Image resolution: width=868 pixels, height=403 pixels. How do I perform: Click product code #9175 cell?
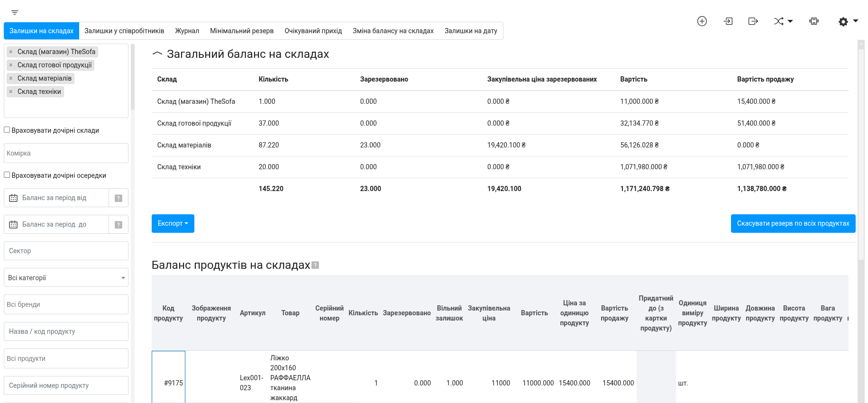point(169,383)
